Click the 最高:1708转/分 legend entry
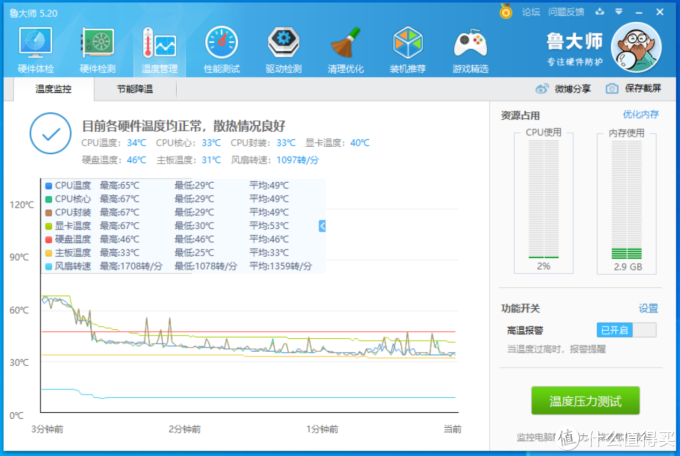 tap(131, 266)
